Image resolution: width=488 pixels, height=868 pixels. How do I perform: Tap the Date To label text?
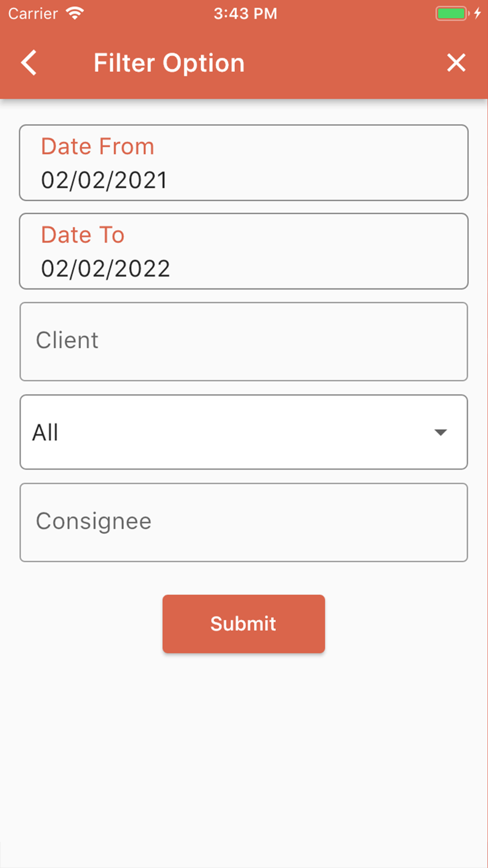pos(82,235)
